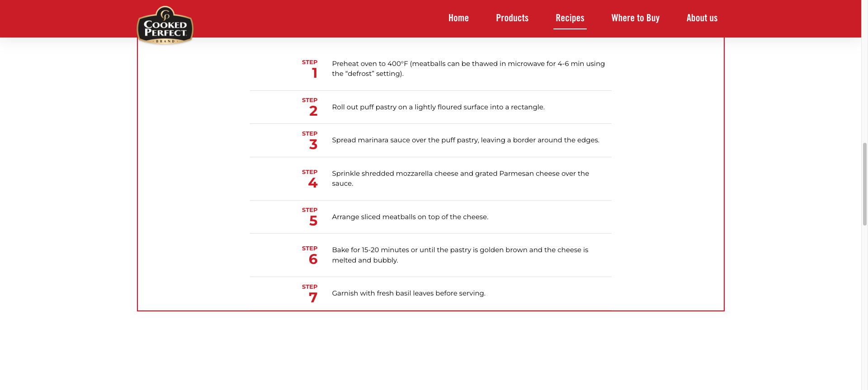Click the arrange sliced meatballs instruction
868x390 pixels.
click(410, 217)
